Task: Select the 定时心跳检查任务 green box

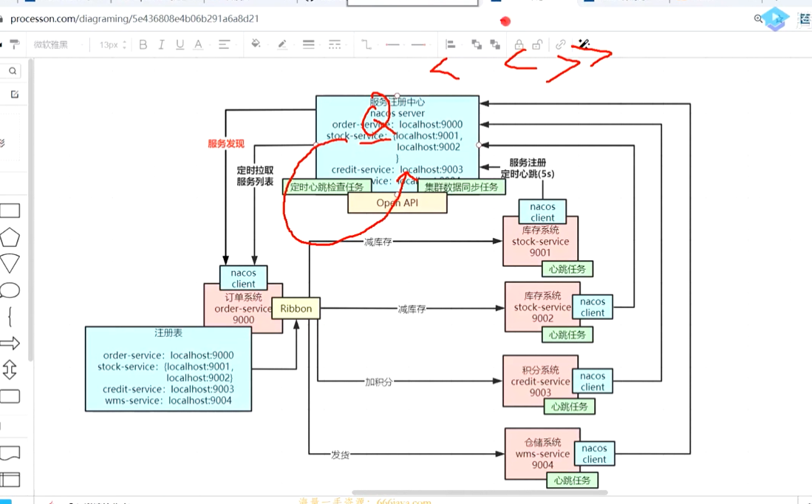Action: tap(327, 187)
